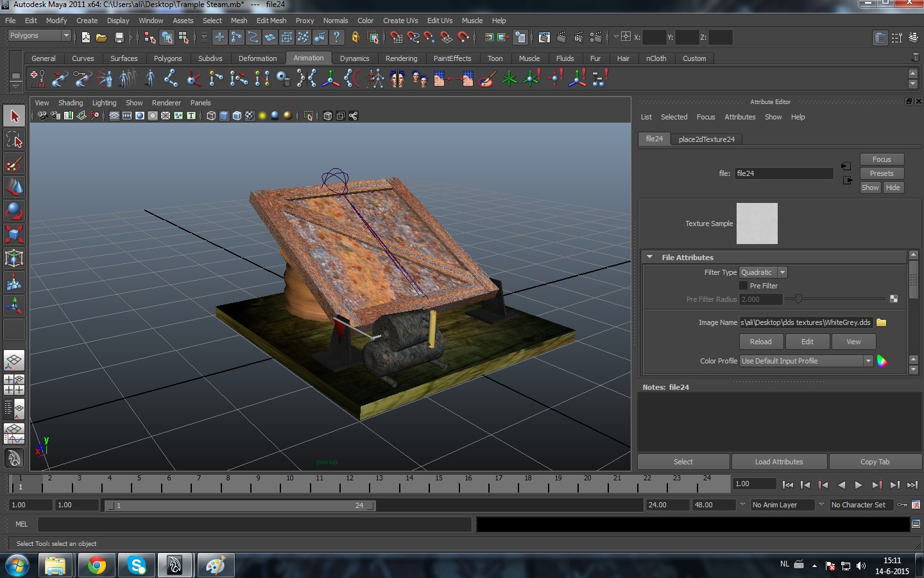This screenshot has height=578, width=924.
Task: Click the Open Scene folder icon
Action: (101, 37)
